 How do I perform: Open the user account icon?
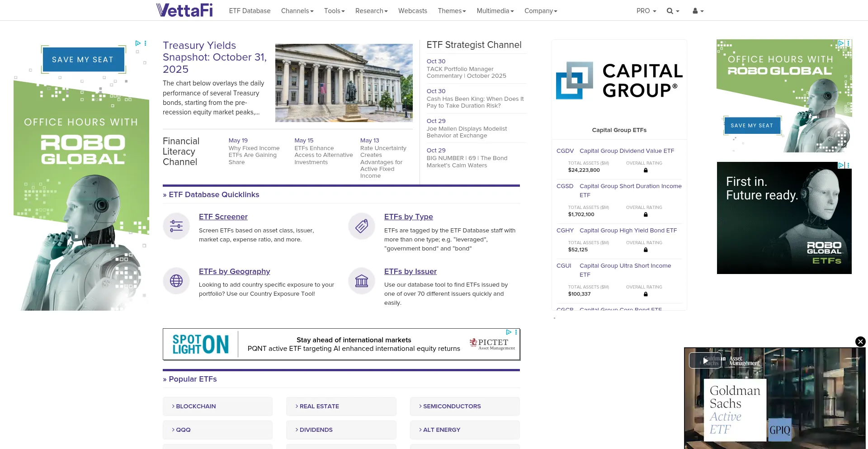click(x=695, y=11)
